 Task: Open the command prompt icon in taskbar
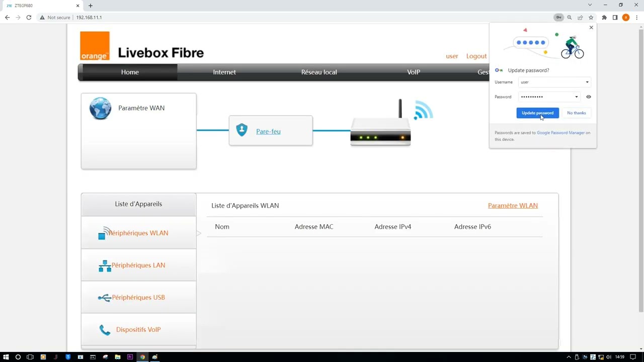pyautogui.click(x=93, y=357)
